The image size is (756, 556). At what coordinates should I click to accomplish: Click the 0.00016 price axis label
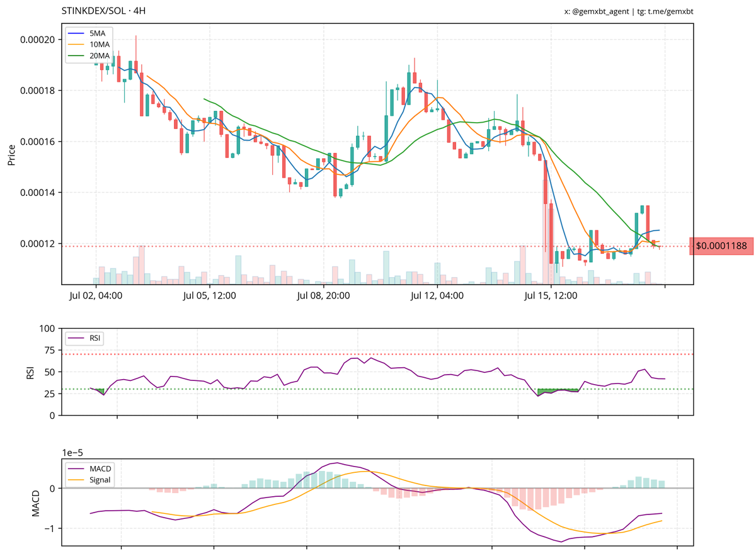point(38,142)
